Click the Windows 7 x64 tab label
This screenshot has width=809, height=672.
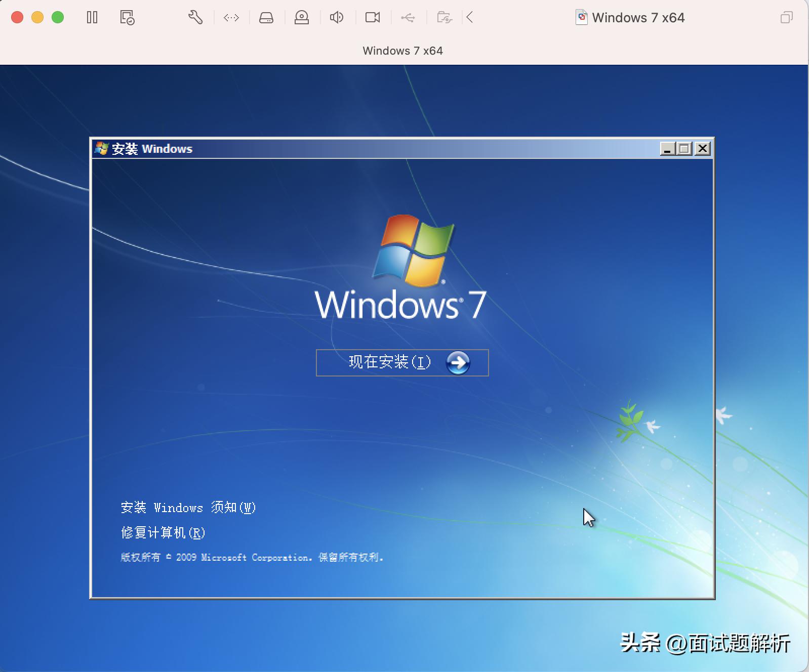pos(403,51)
